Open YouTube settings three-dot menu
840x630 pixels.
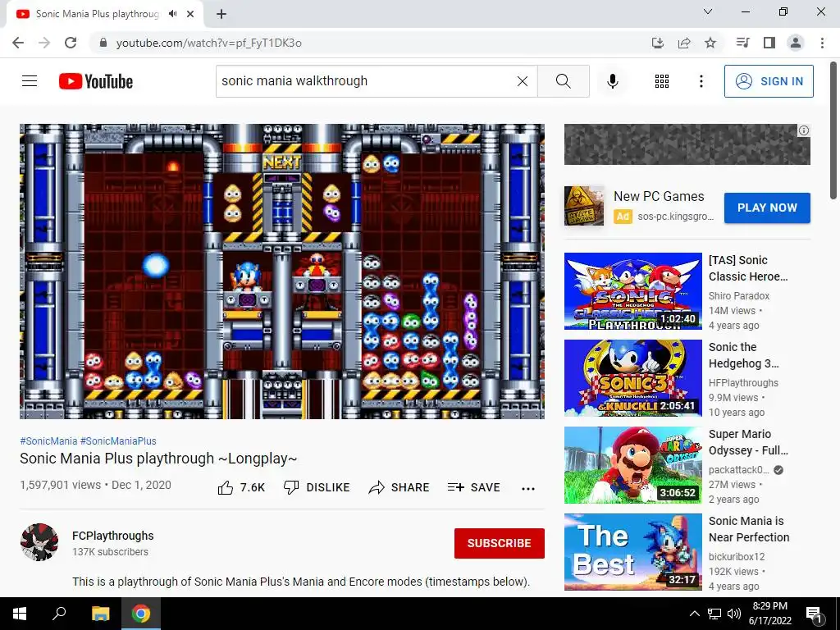[701, 81]
